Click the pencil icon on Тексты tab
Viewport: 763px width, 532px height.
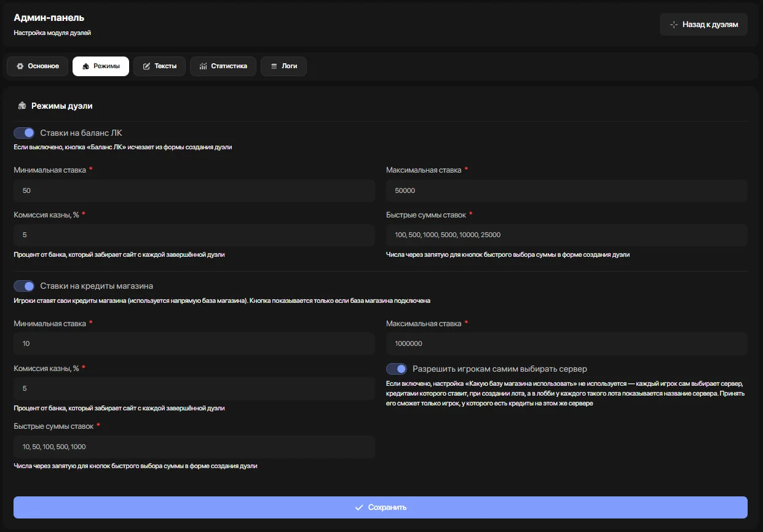(146, 66)
